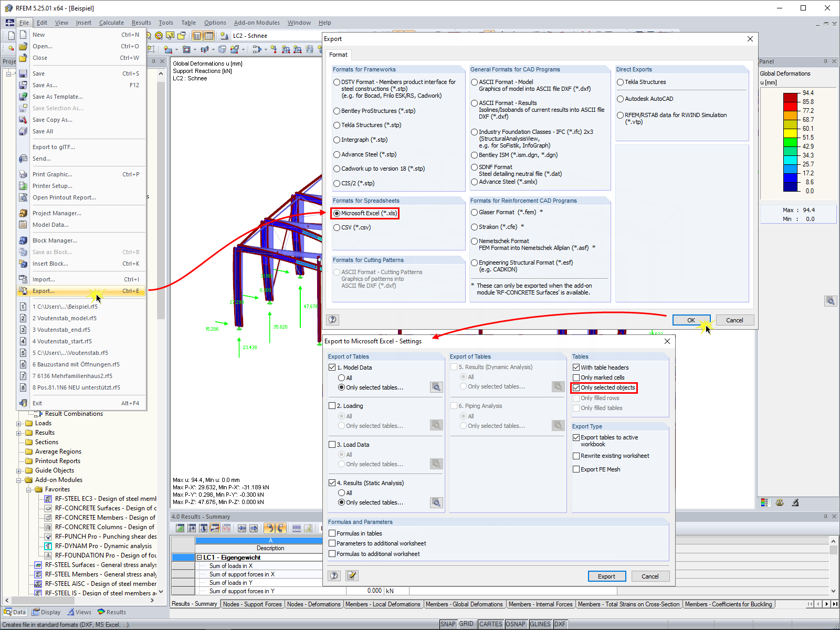
Task: Collapse the LC1 - Eigengewicht results group
Action: point(199,557)
